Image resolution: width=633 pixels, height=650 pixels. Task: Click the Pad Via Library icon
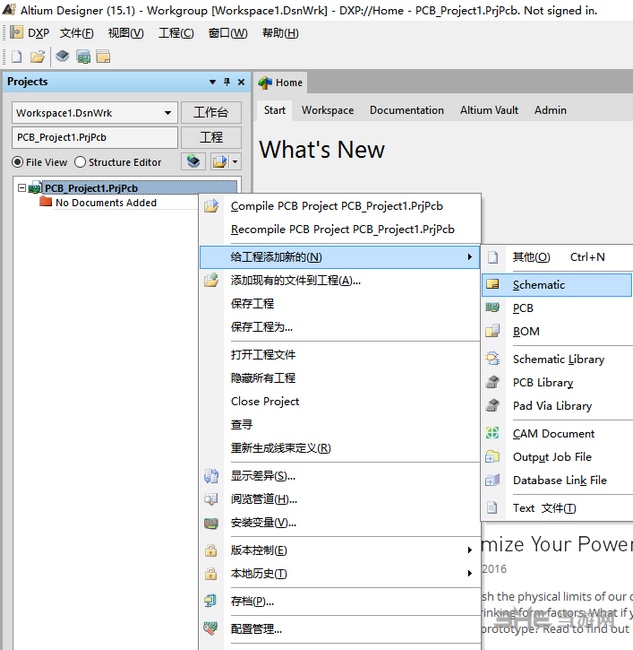pyautogui.click(x=492, y=405)
